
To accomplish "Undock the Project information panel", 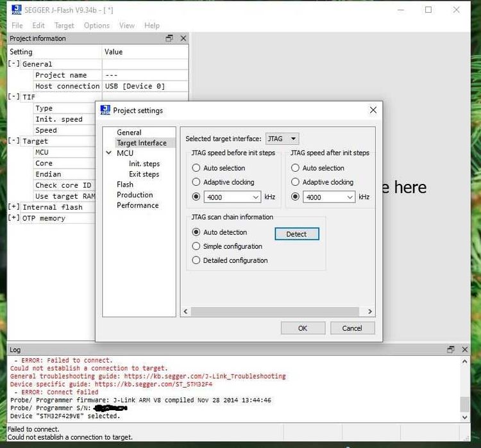I will tap(169, 38).
